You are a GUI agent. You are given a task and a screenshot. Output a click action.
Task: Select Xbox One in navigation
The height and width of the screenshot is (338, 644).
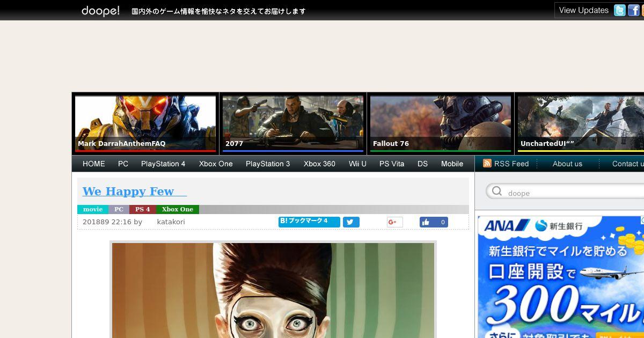(x=216, y=164)
